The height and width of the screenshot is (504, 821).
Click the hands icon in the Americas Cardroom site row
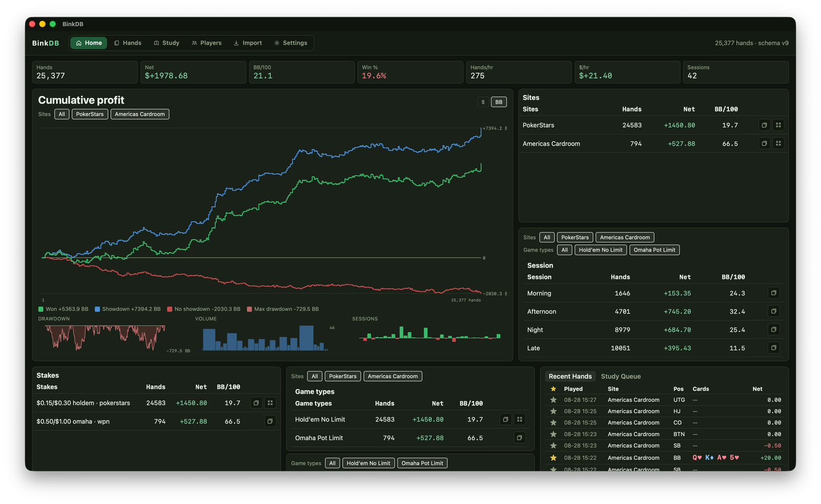(764, 144)
